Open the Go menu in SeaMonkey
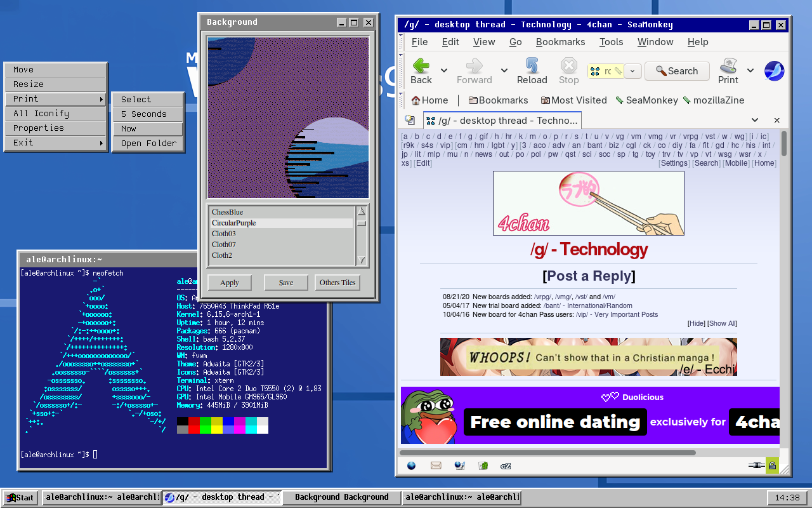 point(515,42)
